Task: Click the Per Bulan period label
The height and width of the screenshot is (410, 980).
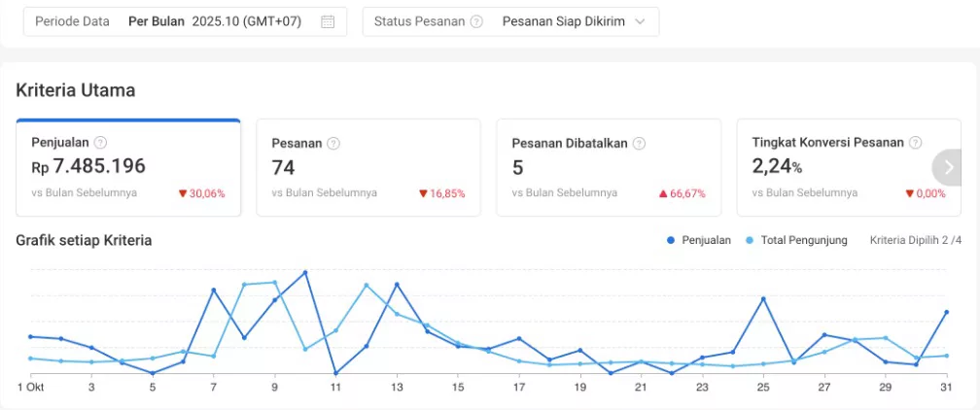Action: (x=157, y=22)
